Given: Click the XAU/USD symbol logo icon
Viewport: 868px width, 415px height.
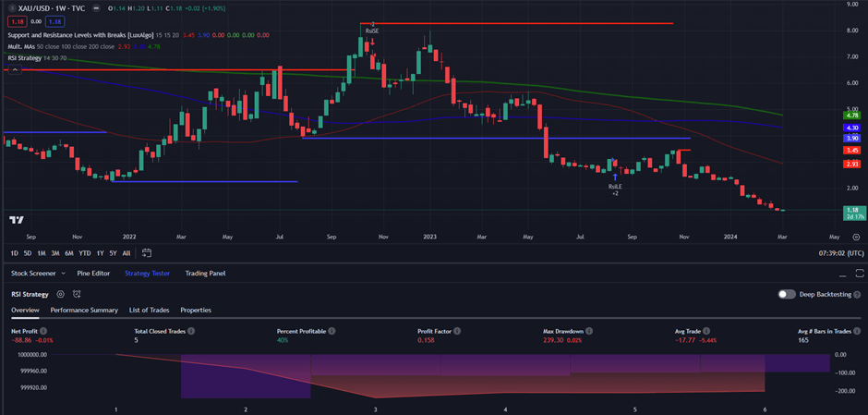Looking at the screenshot, I should pos(12,9).
